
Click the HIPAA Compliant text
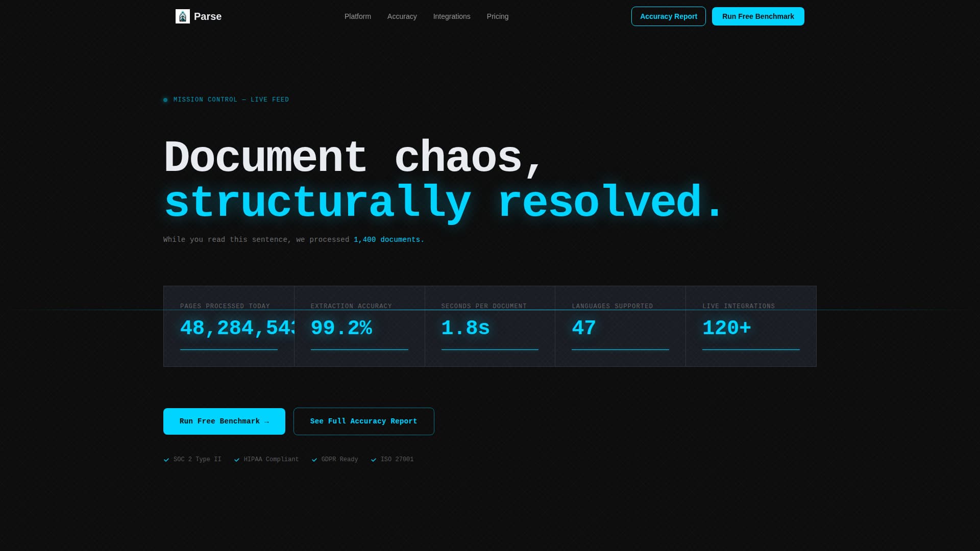tap(272, 459)
